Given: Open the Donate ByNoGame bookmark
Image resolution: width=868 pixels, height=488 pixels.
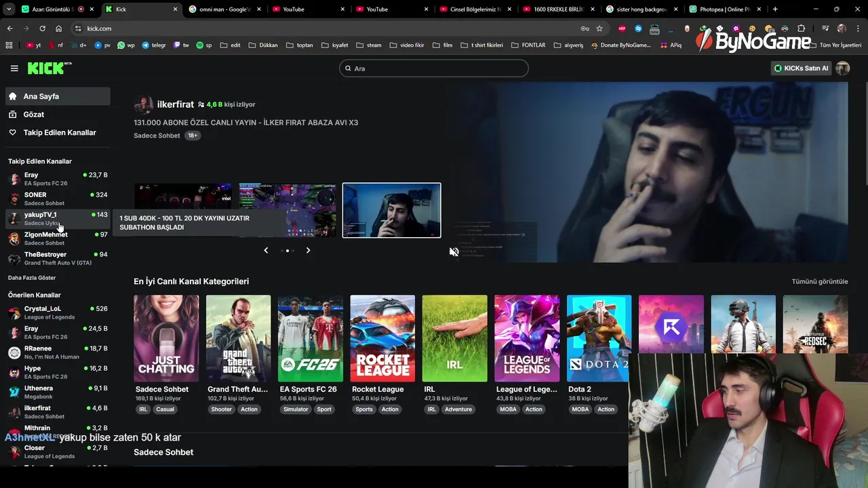Looking at the screenshot, I should [620, 45].
